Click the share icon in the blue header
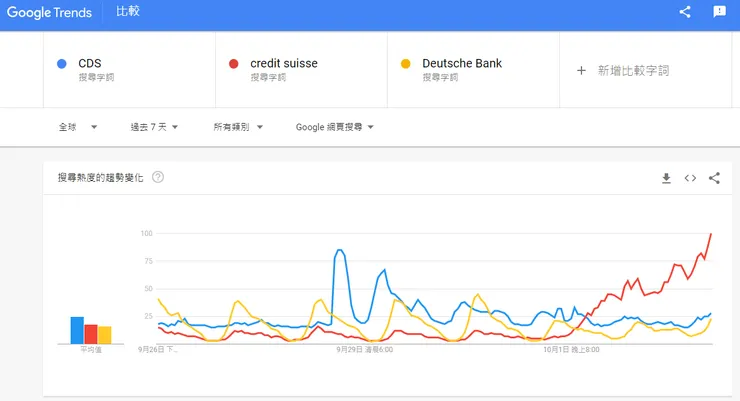 tap(685, 12)
